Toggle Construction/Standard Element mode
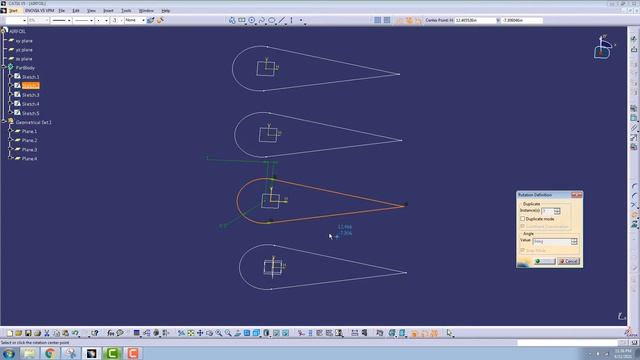640x360 pixels. 400,20
